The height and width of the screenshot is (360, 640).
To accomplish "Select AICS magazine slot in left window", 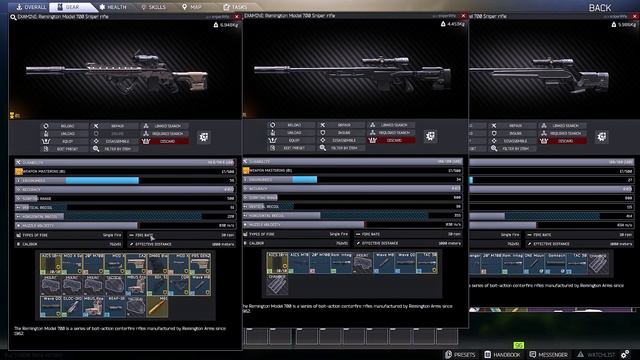I will (51, 263).
